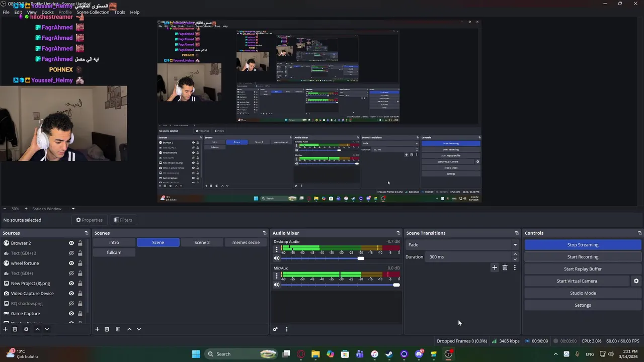Open OBS Settings button

tap(583, 305)
